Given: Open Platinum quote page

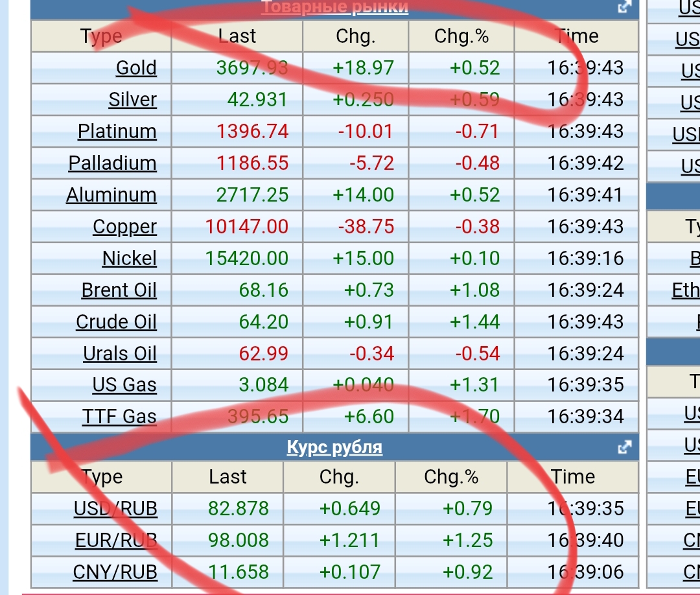Looking at the screenshot, I should (117, 131).
